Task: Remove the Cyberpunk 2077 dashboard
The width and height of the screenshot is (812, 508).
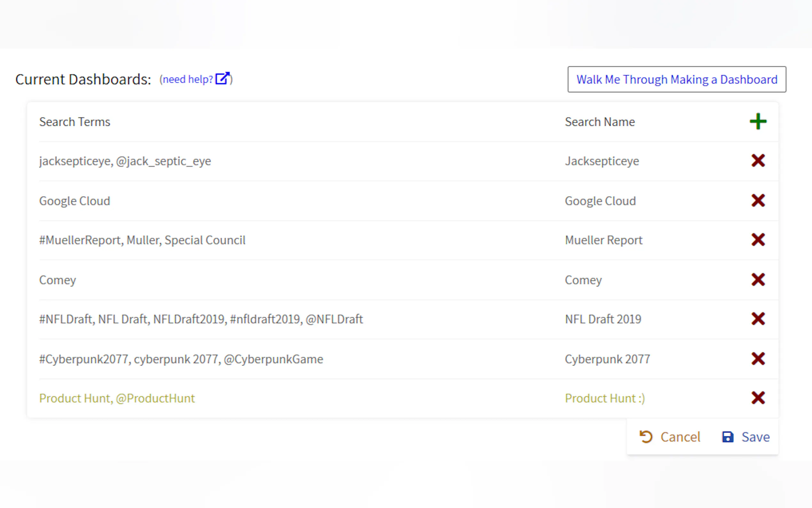Action: click(758, 359)
